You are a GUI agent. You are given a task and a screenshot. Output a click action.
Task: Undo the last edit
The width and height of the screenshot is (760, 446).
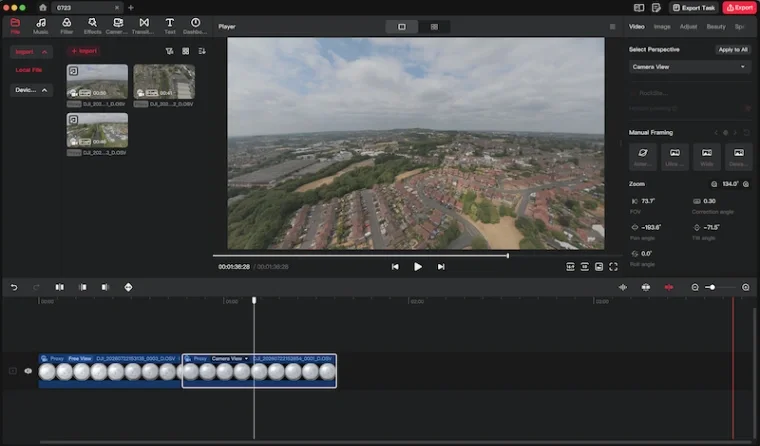click(x=14, y=287)
